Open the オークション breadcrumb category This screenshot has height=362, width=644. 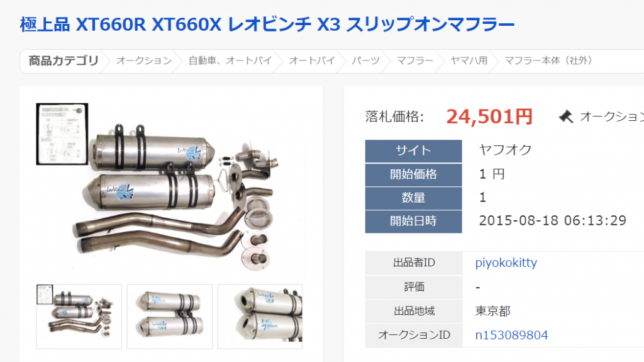tap(144, 61)
